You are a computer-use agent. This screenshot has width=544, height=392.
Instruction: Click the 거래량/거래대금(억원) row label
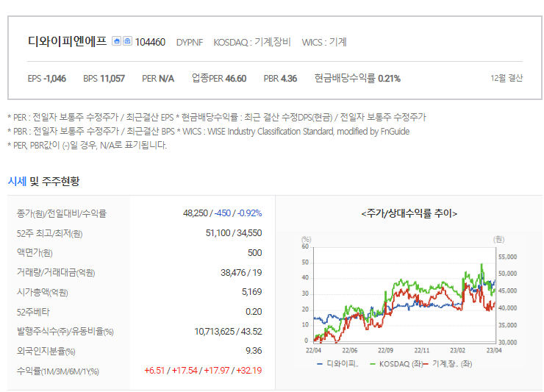pos(56,273)
